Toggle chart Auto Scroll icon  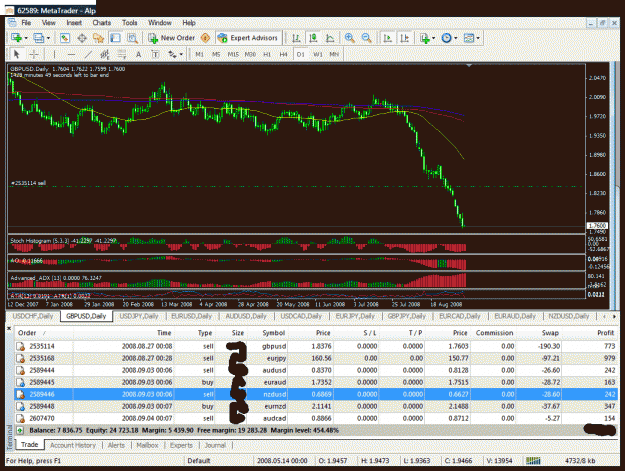387,38
